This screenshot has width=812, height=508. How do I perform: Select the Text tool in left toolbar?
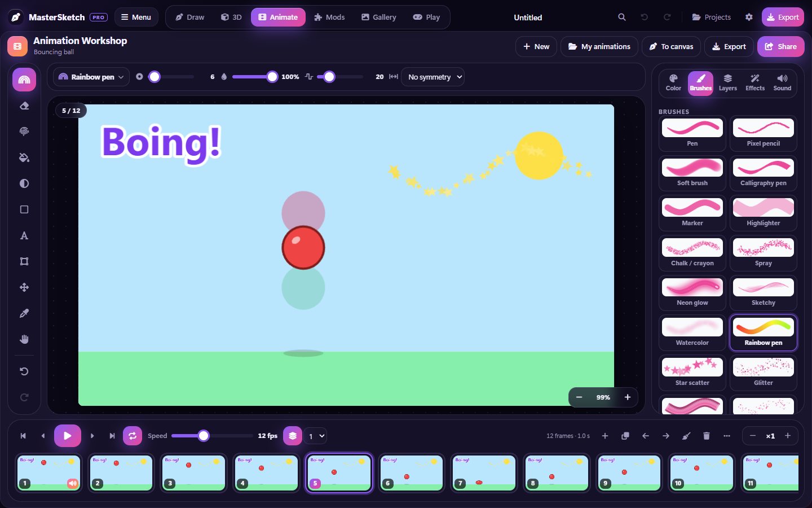[24, 235]
